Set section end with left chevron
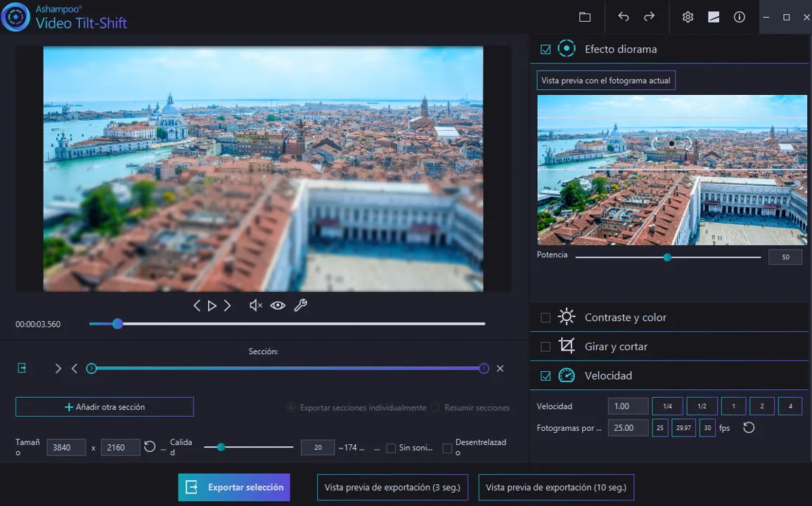The width and height of the screenshot is (812, 506). [x=75, y=369]
